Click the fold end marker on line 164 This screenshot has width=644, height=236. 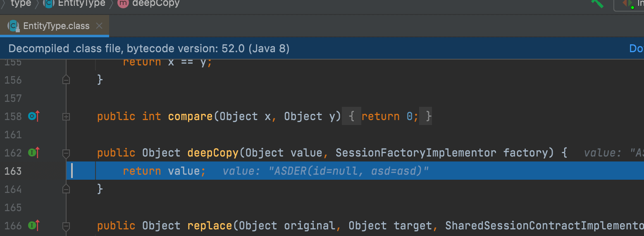66,189
